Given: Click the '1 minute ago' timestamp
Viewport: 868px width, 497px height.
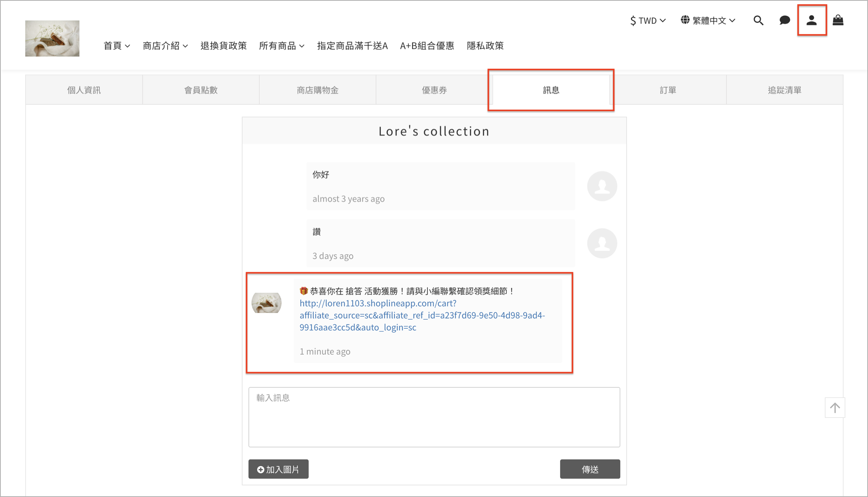Looking at the screenshot, I should point(325,352).
